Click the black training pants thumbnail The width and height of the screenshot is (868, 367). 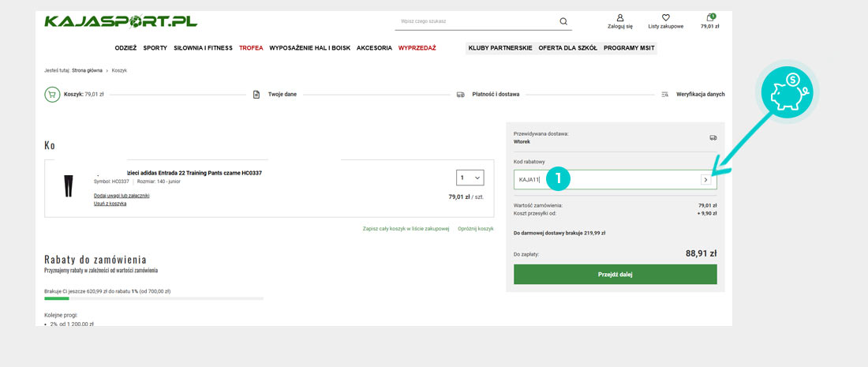68,186
